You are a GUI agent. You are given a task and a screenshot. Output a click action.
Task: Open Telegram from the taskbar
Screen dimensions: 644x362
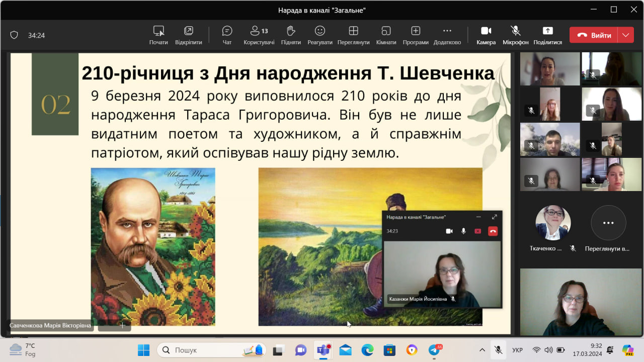coord(434,350)
